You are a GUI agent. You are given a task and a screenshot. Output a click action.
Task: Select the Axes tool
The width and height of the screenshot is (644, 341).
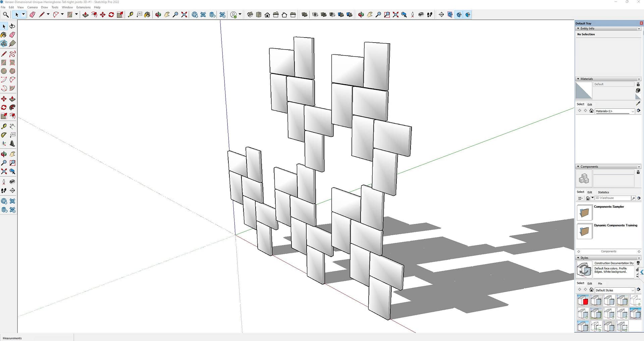click(4, 144)
